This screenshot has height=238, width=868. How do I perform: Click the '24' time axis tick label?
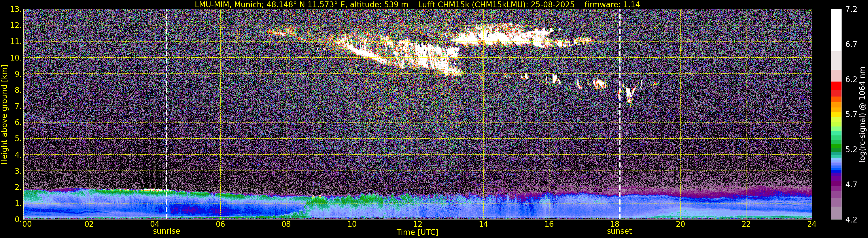(812, 224)
